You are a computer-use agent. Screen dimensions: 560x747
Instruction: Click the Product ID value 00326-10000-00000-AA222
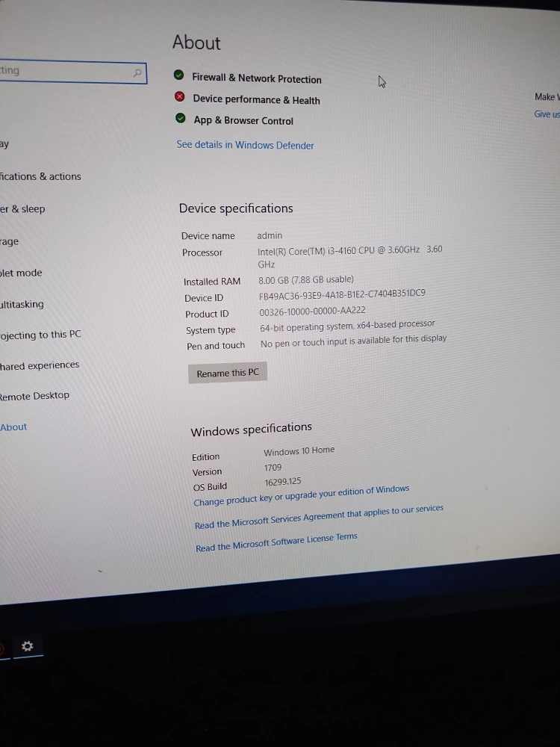(x=312, y=311)
